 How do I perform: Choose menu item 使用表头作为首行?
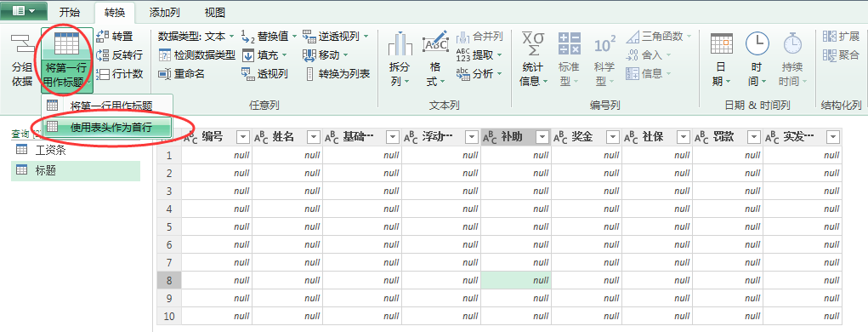(107, 127)
